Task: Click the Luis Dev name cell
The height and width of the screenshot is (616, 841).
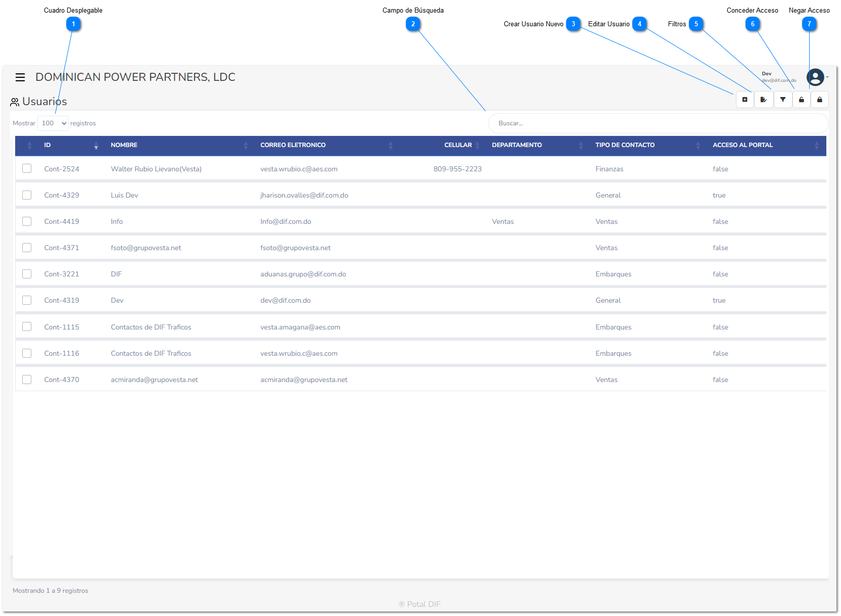Action: pos(124,195)
